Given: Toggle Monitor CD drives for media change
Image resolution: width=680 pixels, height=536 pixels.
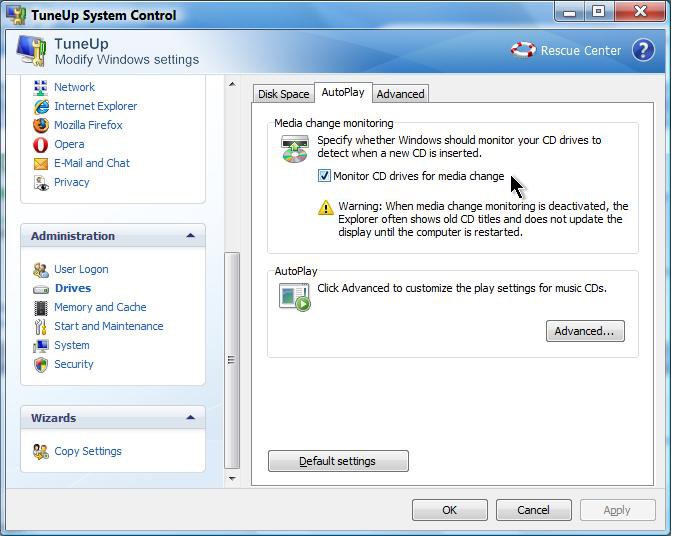Looking at the screenshot, I should click(324, 176).
